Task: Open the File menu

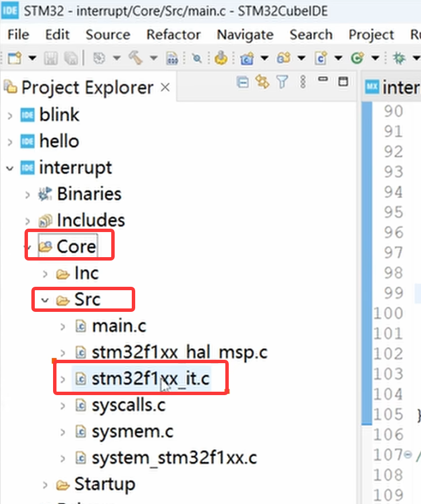Action: click(x=18, y=34)
